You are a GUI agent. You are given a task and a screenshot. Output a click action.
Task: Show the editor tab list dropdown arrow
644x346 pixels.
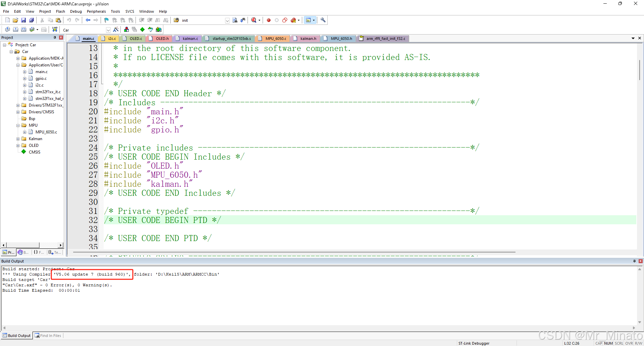pyautogui.click(x=633, y=38)
